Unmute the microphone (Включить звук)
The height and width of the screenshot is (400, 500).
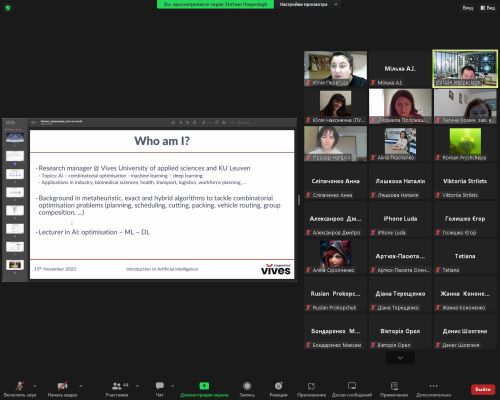pos(20,389)
